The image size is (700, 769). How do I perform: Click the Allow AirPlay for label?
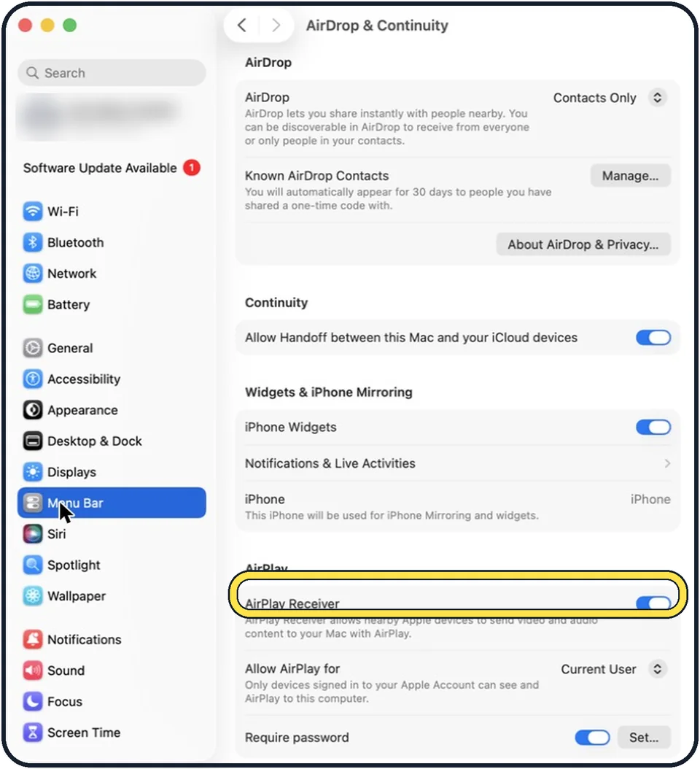[292, 668]
